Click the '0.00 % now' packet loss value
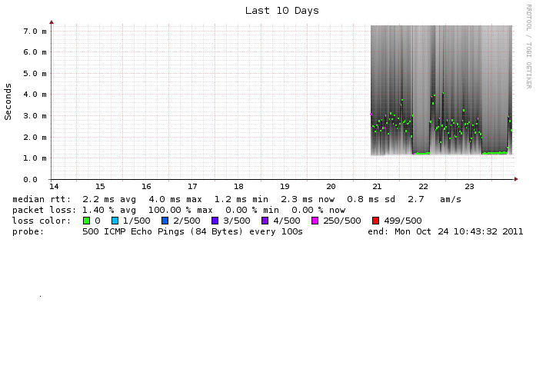This screenshot has width=536, height=392. pos(318,210)
